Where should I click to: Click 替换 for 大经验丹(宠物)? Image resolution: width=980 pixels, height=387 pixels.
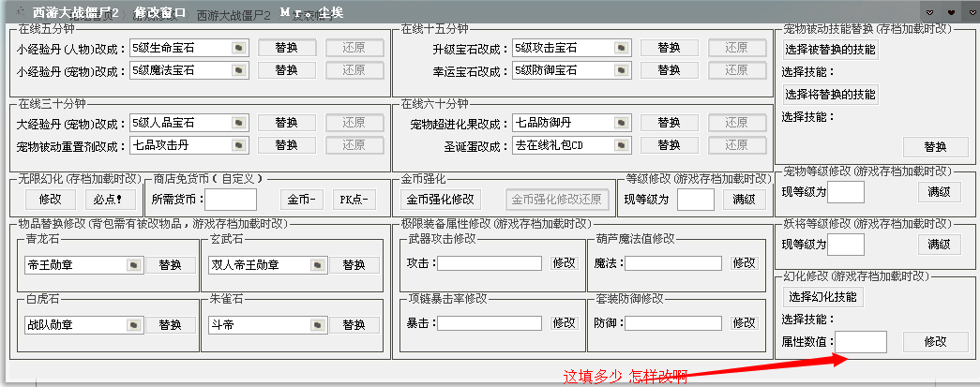tap(287, 123)
